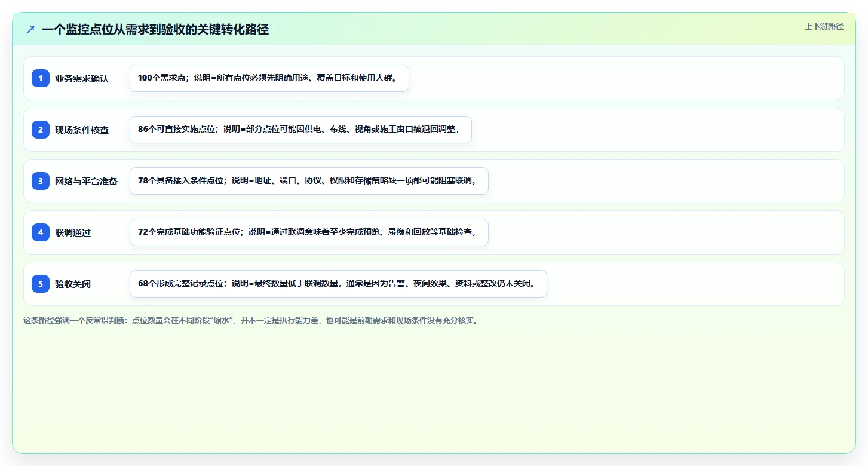Select the 现场条件核查 step label
868x466 pixels.
click(x=82, y=130)
